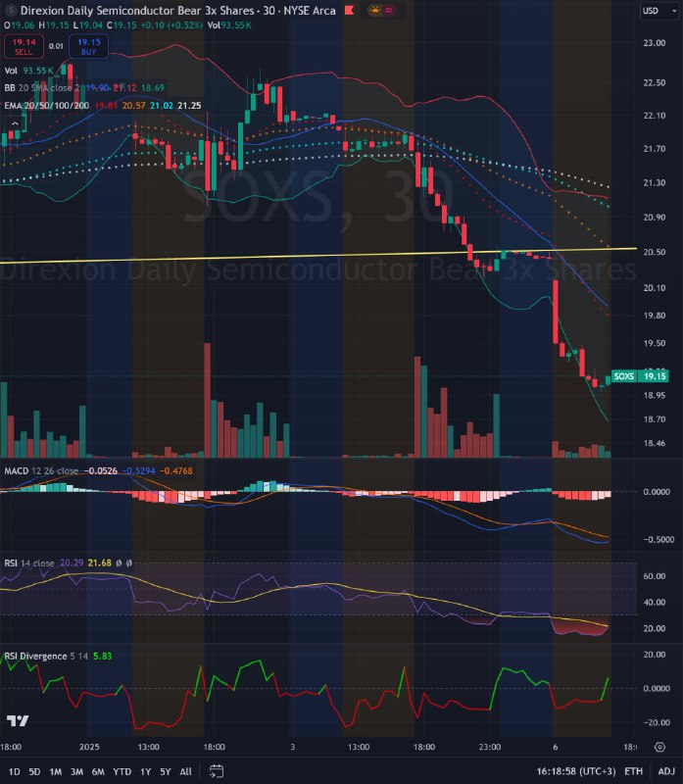Click the 13:00 label after 2025 on time axis
Image resolution: width=683 pixels, height=784 pixels.
(149, 747)
